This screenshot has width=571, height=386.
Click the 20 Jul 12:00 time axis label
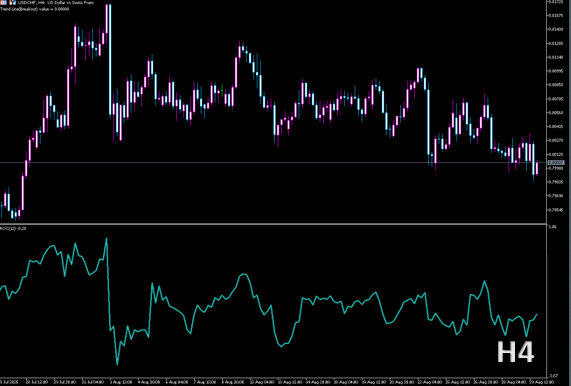pyautogui.click(x=37, y=382)
